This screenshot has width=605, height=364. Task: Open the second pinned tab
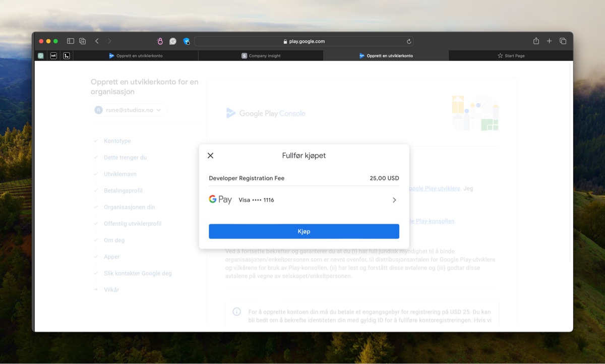pyautogui.click(x=53, y=56)
